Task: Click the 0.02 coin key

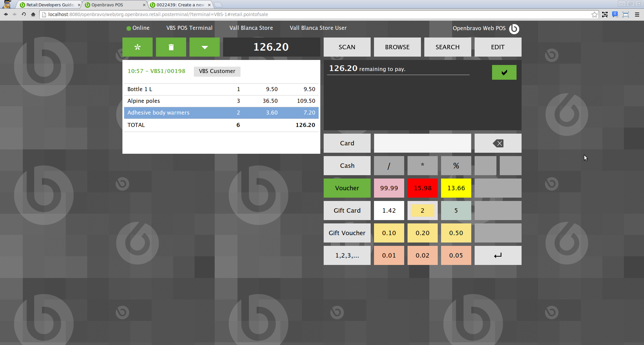Action: click(x=423, y=256)
